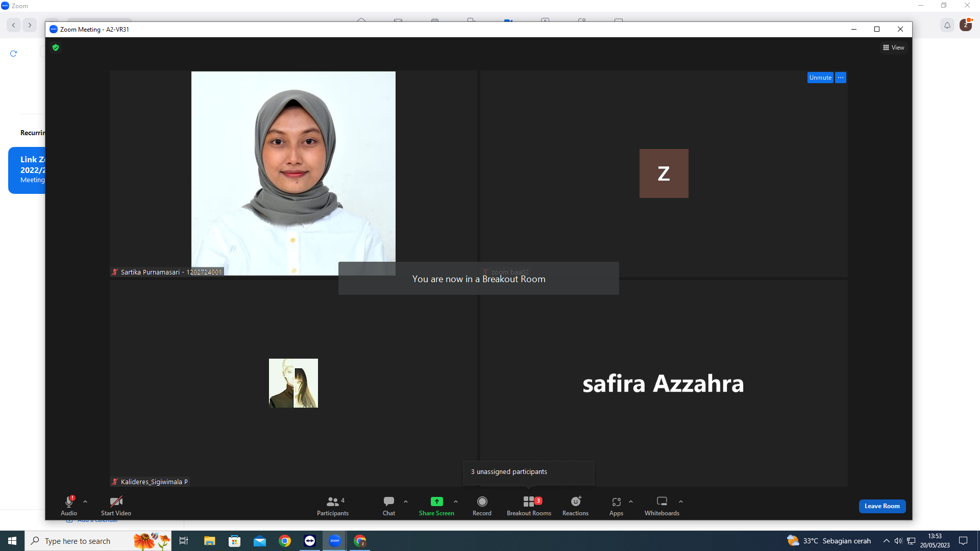Open Mail app from the taskbar
This screenshot has width=980, height=551.
pyautogui.click(x=260, y=541)
